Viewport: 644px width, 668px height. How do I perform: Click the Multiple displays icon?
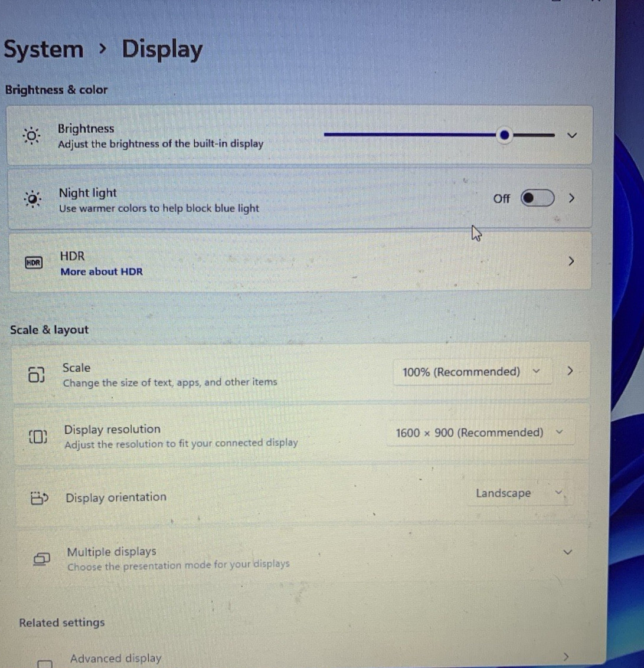click(42, 558)
